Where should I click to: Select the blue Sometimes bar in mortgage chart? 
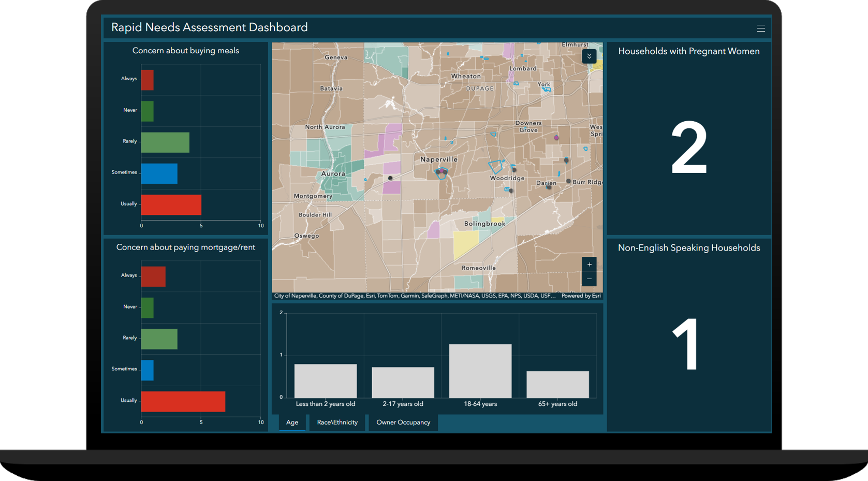(x=148, y=369)
